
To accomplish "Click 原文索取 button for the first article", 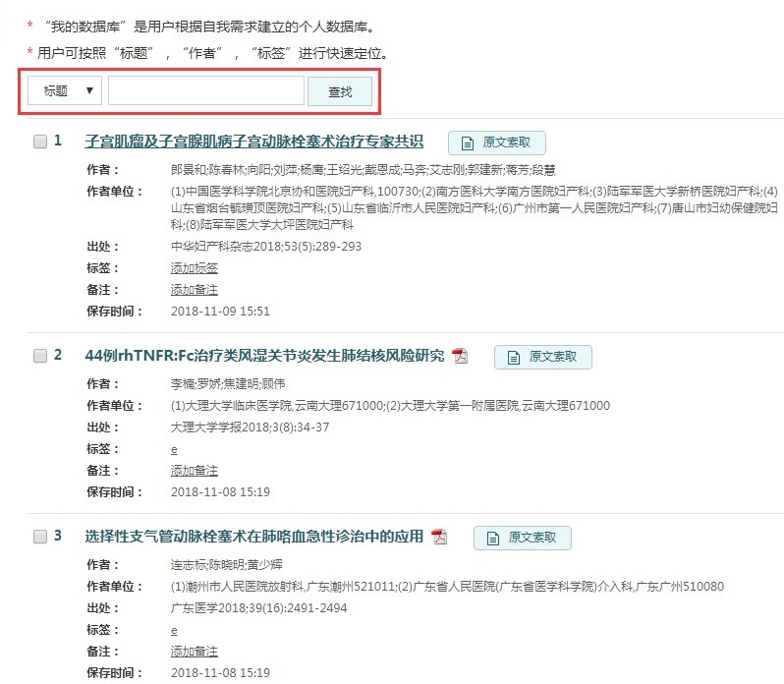I will (497, 142).
